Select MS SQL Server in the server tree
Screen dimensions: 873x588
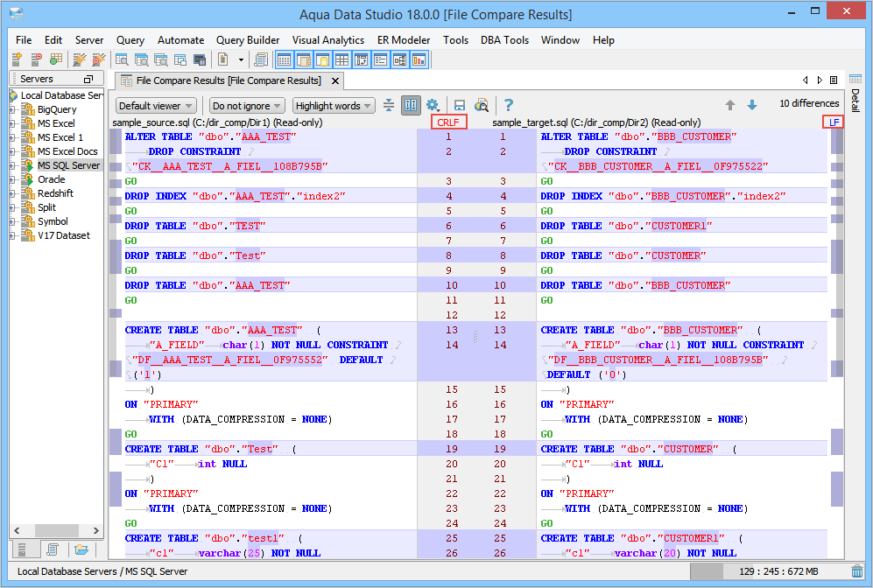pyautogui.click(x=68, y=165)
